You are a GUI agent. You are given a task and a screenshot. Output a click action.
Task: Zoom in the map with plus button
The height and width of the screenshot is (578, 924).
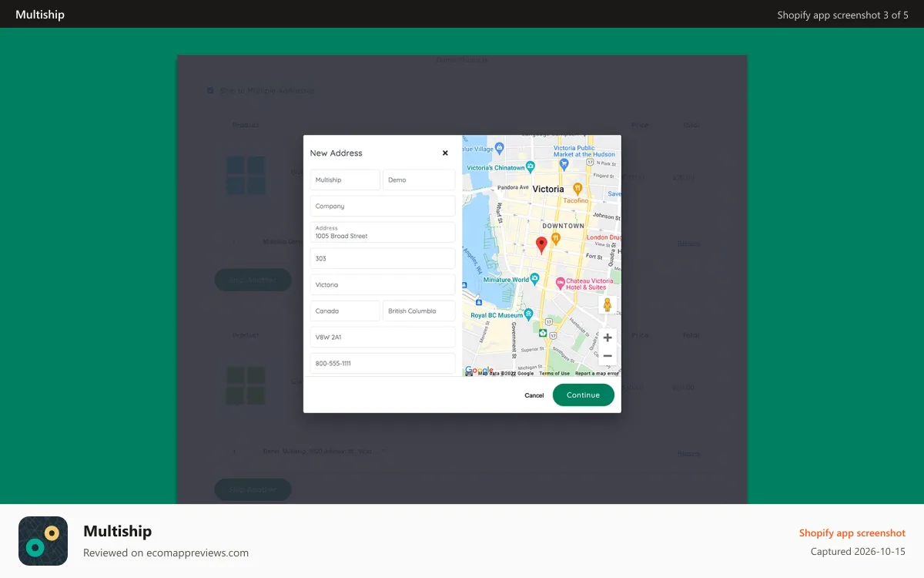click(608, 338)
